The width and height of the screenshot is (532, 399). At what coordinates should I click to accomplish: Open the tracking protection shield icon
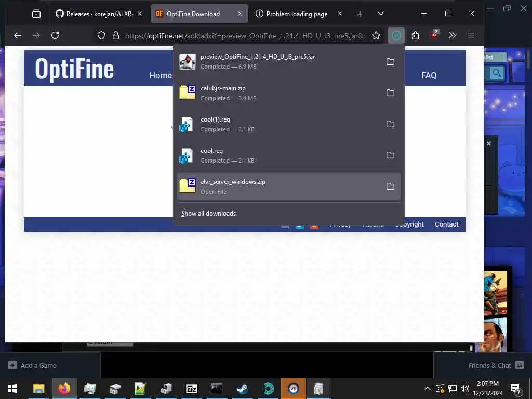coord(101,36)
